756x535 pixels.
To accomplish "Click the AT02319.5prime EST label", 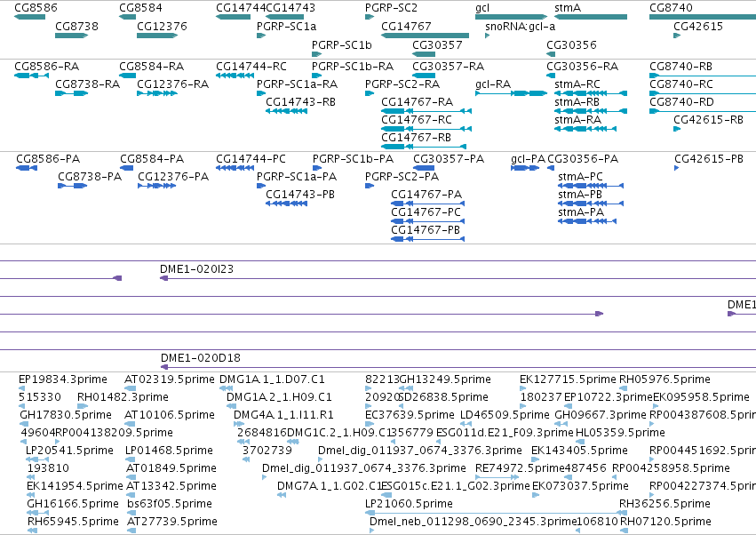I will 169,379.
